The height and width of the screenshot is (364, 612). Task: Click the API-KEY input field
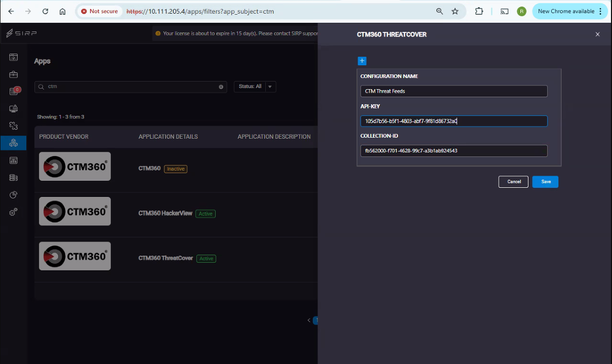point(454,121)
